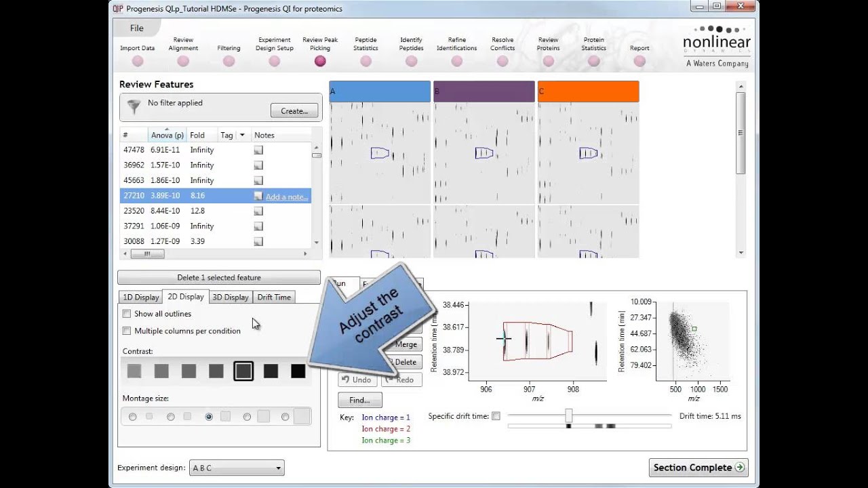Click note icon for feature 36962
Image resolution: width=868 pixels, height=488 pixels.
point(258,165)
